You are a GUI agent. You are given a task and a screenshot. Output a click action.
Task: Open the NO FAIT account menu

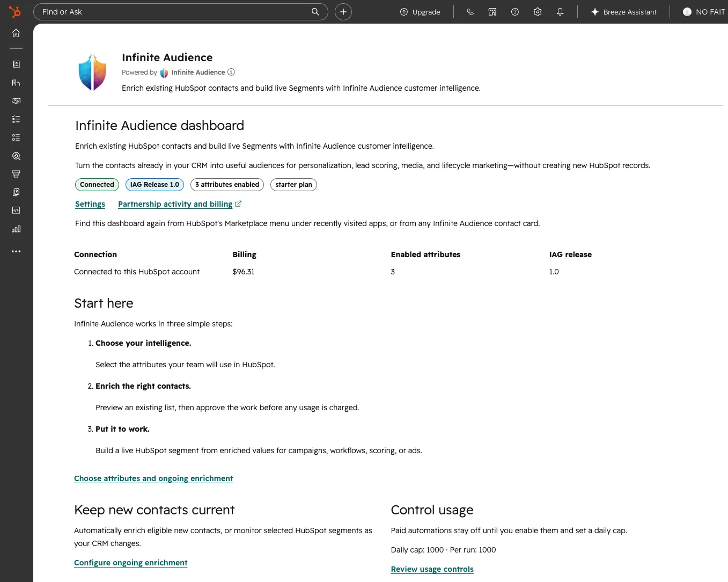coord(704,12)
